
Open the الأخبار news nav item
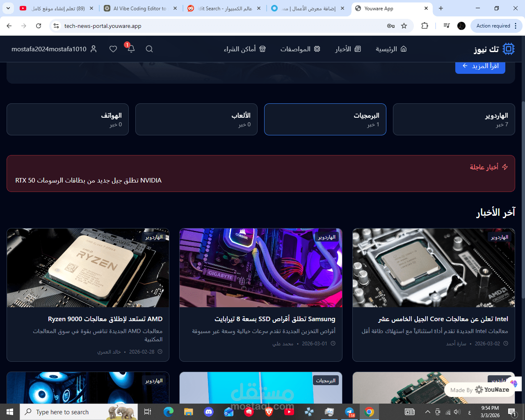point(348,49)
